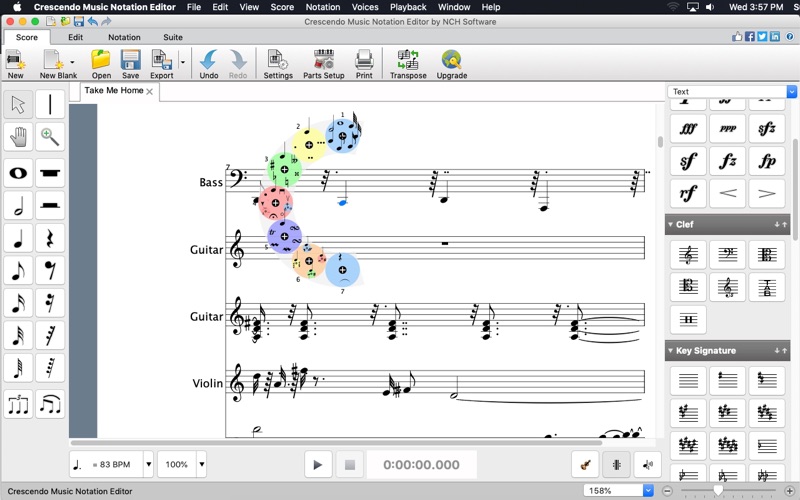Collapse the Clef panel
Viewport: 800px width, 500px height.
click(x=670, y=224)
